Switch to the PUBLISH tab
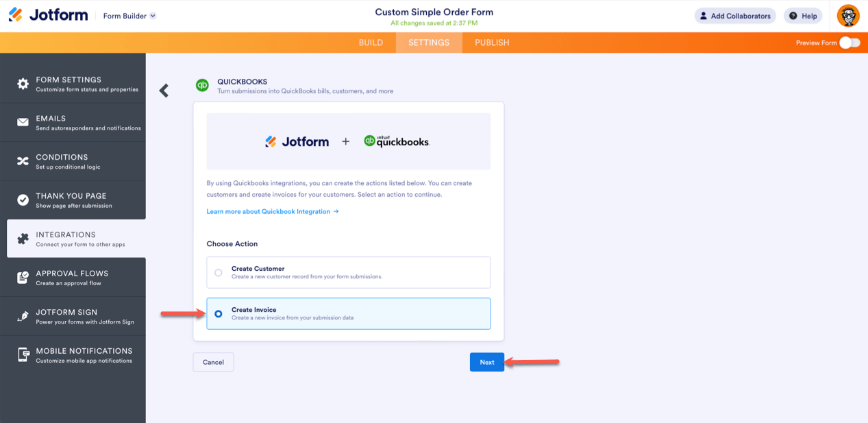868x423 pixels. [x=492, y=43]
